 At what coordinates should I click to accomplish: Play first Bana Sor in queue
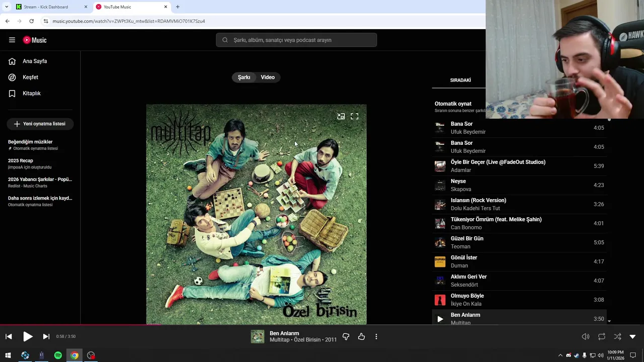click(519, 128)
